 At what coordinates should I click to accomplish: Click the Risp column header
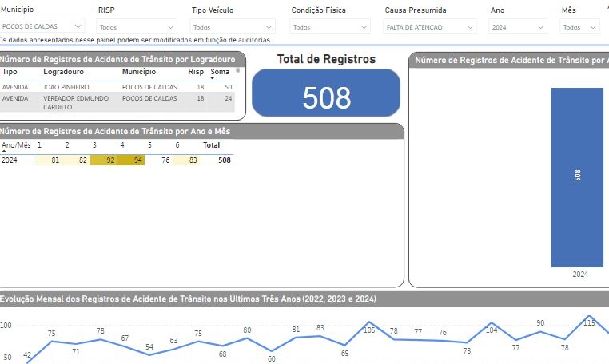pos(195,72)
